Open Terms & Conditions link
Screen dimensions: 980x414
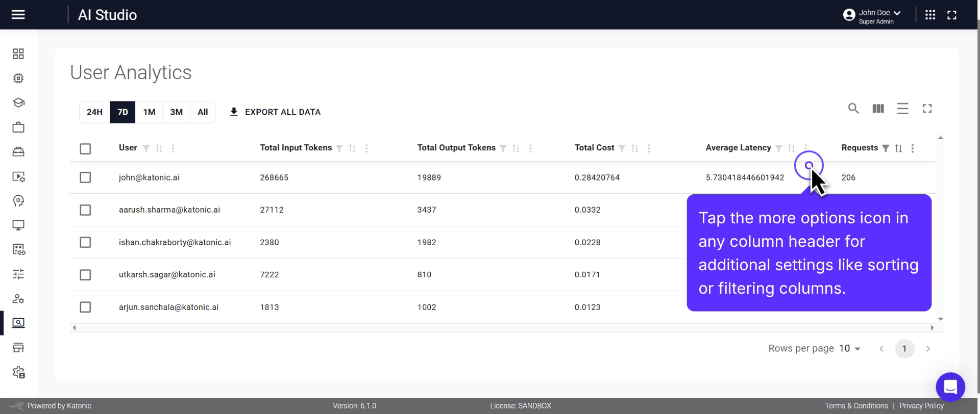point(856,406)
